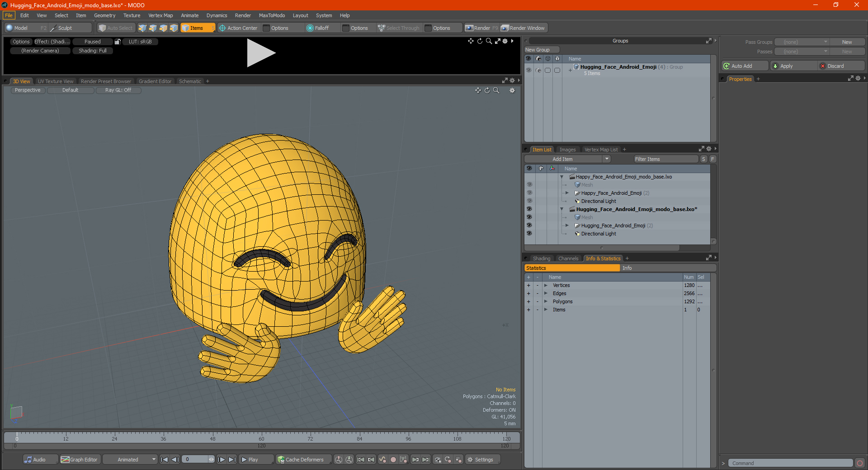Viewport: 868px width, 470px height.
Task: Collapse the Hugging_Face_Android_Emoji_modo_base.lxo scene tree
Action: (x=562, y=209)
